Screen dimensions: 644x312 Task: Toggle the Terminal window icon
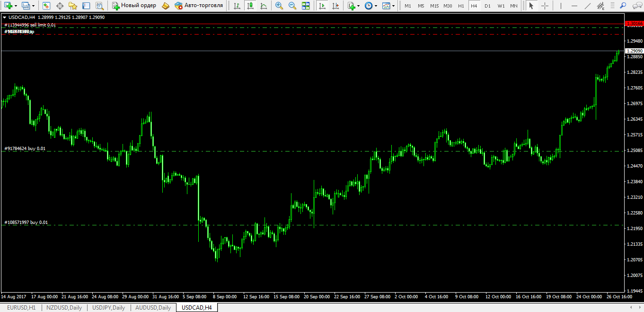tap(86, 6)
